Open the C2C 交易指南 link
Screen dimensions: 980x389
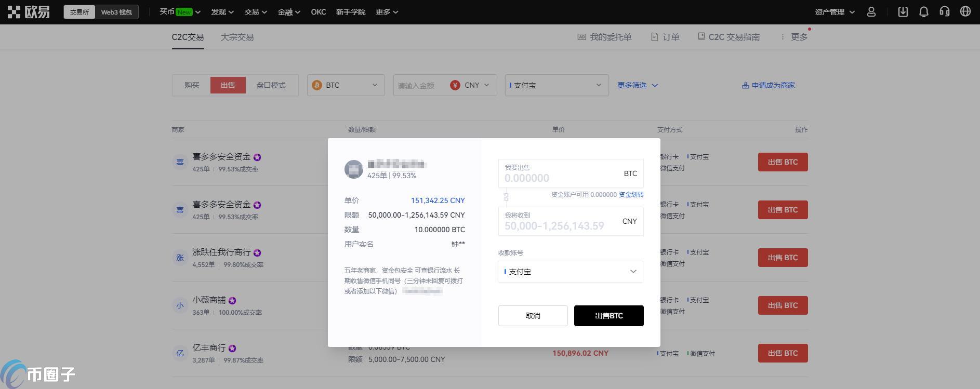point(729,37)
